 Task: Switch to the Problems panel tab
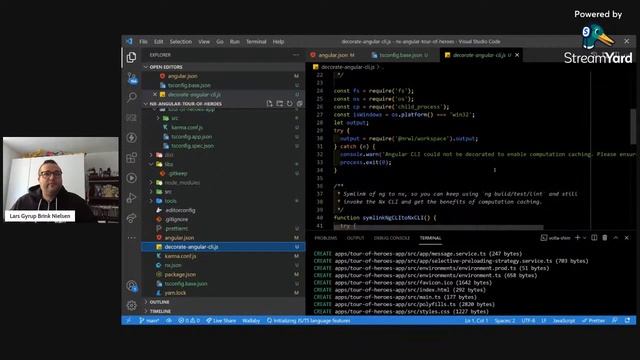tap(326, 238)
